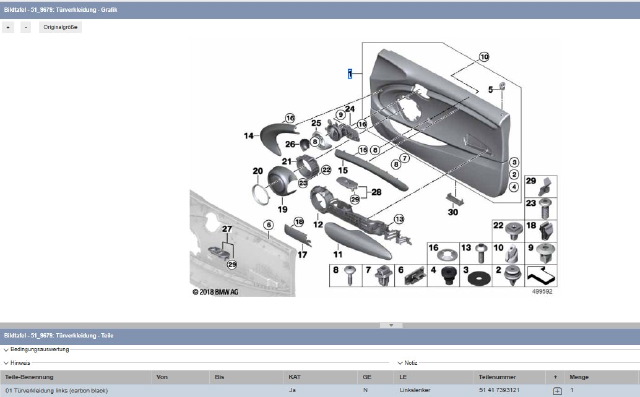Click the highlighted part number 1 callout
The width and height of the screenshot is (640, 397).
350,74
